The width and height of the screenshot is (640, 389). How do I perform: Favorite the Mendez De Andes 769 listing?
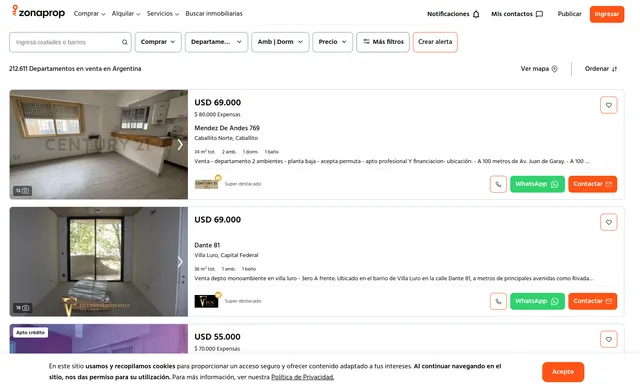608,105
